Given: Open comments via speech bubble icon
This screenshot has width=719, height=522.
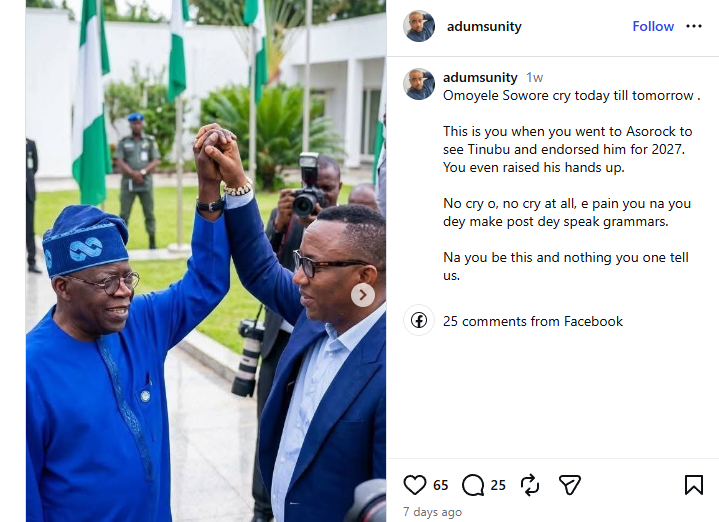Looking at the screenshot, I should click(473, 485).
